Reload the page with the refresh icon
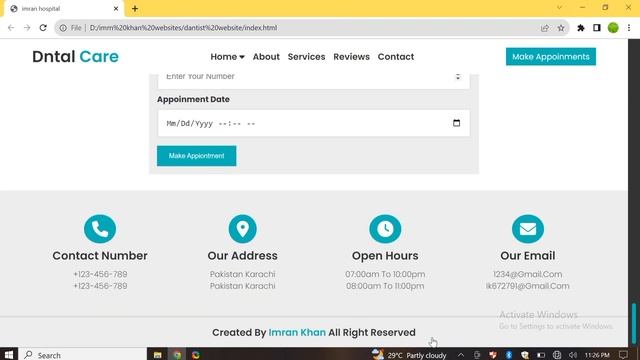640x360 pixels. tap(43, 28)
